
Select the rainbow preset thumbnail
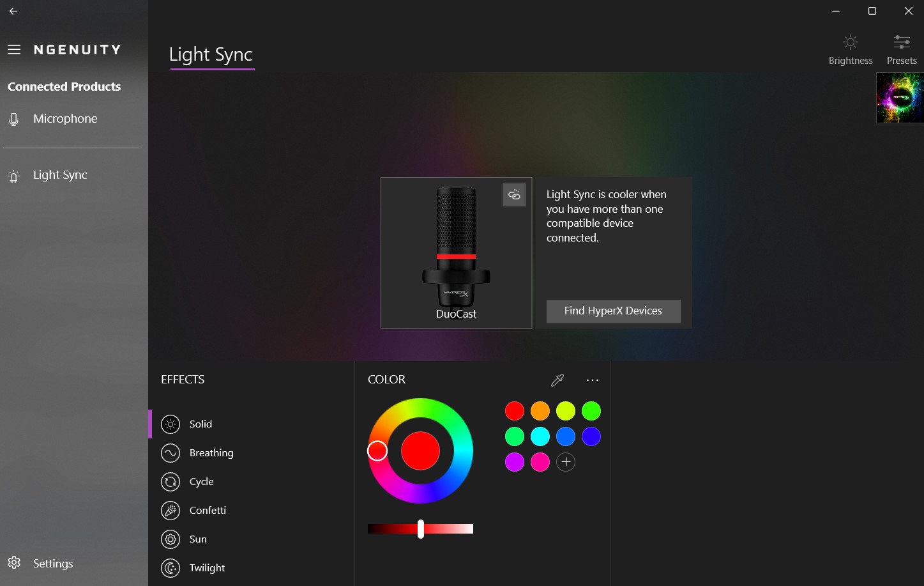point(900,98)
